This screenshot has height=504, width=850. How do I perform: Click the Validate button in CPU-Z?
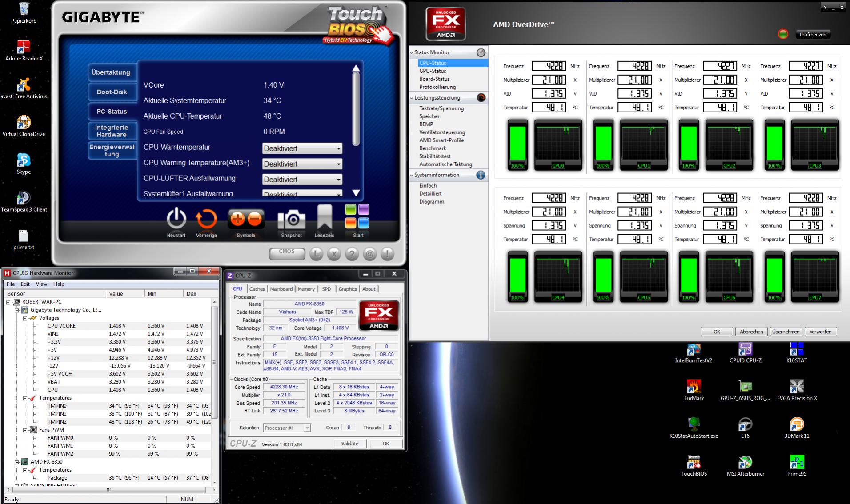(x=350, y=444)
